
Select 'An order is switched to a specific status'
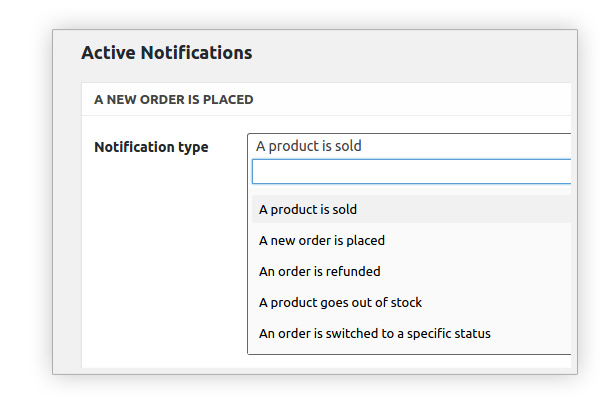[x=411, y=333]
